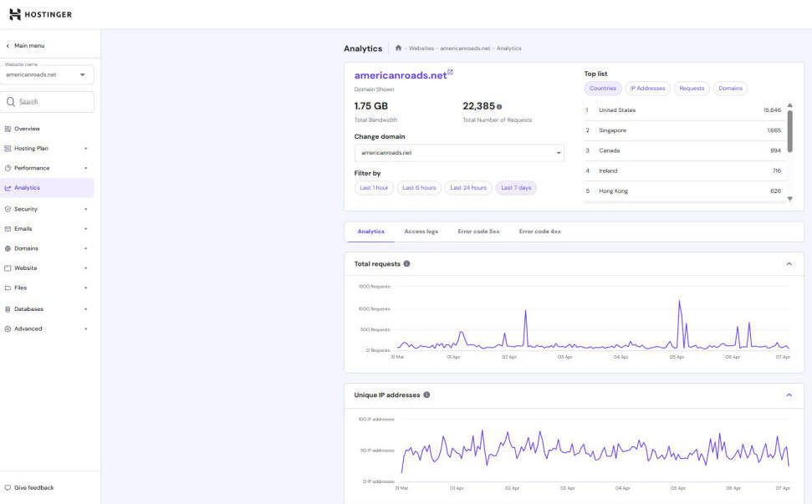This screenshot has width=812, height=504.
Task: Expand the Advanced menu
Action: [x=86, y=328]
